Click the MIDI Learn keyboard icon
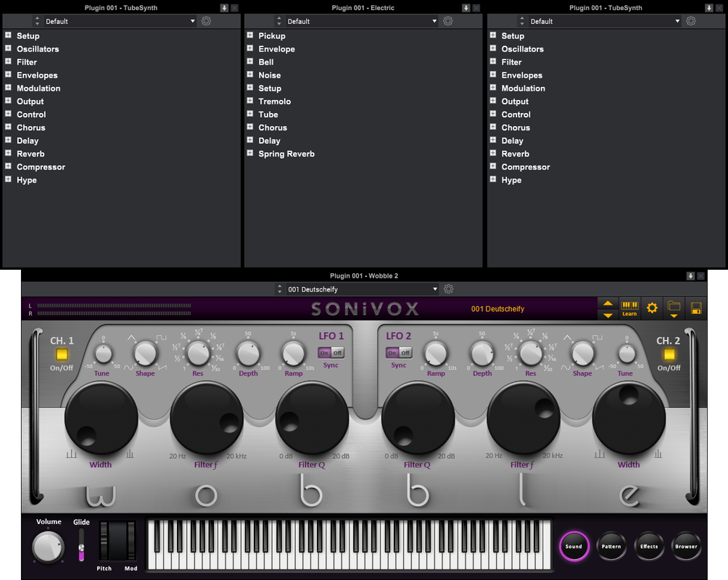The image size is (728, 580). [629, 308]
